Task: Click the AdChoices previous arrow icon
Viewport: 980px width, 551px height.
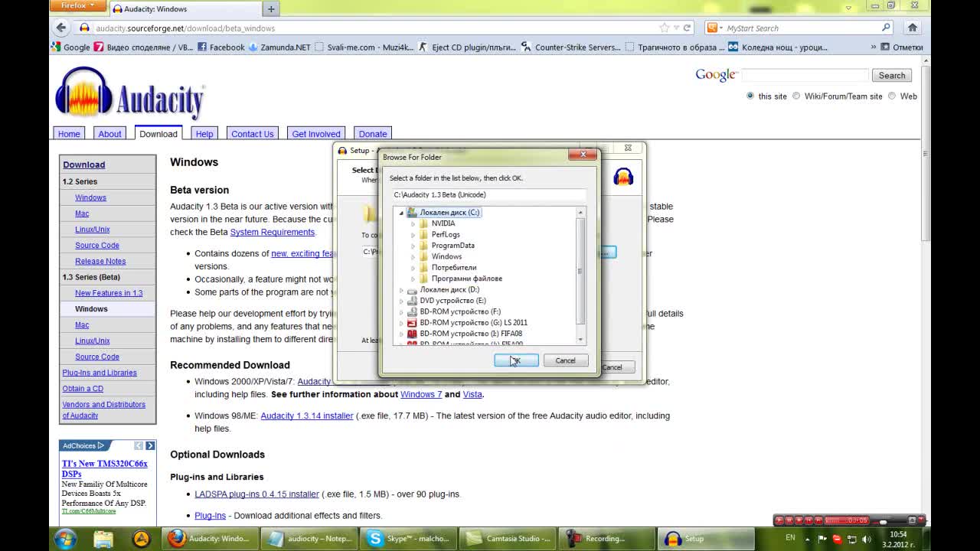Action: (x=139, y=445)
